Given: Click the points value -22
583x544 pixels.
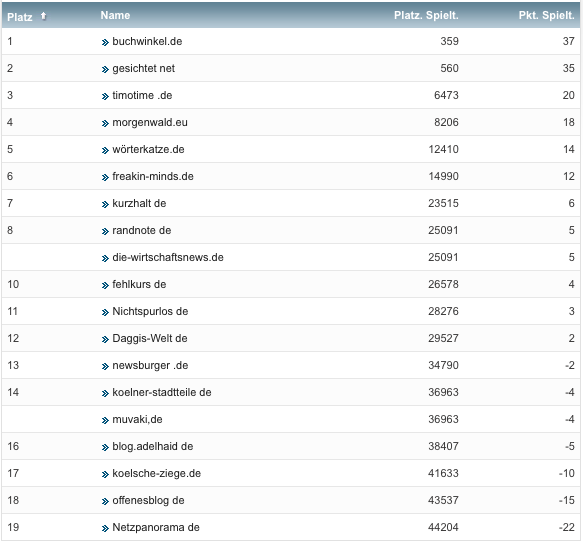Looking at the screenshot, I should pos(567,527).
